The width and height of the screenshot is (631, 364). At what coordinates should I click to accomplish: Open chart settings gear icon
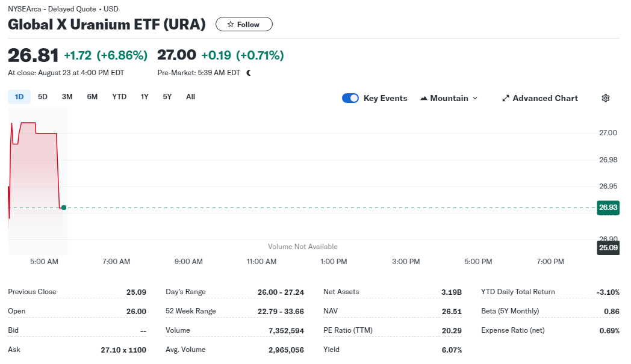[x=606, y=98]
